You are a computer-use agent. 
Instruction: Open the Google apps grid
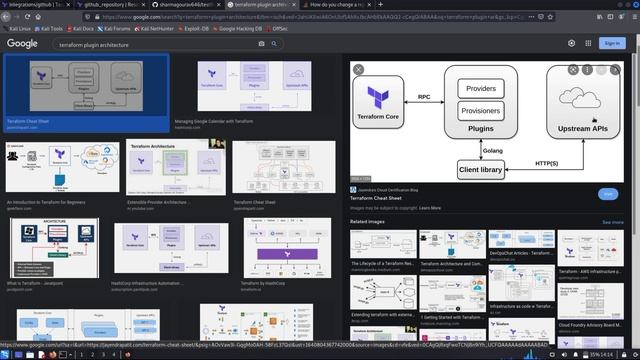(x=588, y=43)
